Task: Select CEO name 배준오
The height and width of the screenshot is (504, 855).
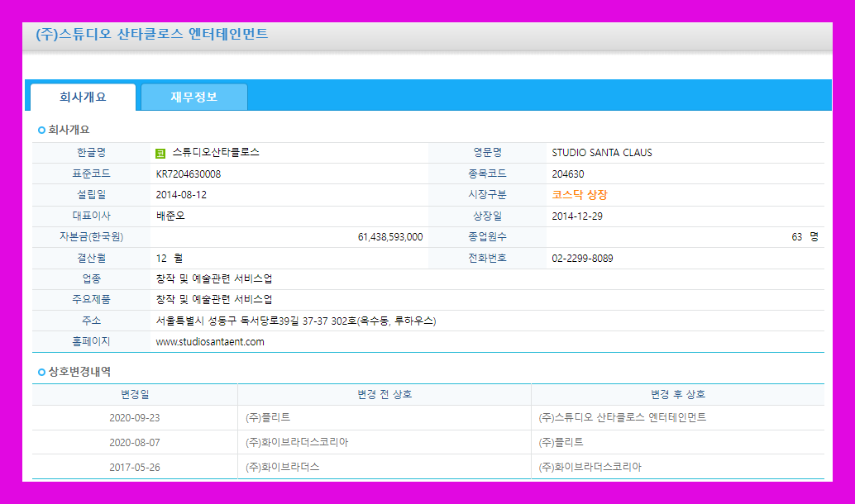Action: (x=170, y=216)
